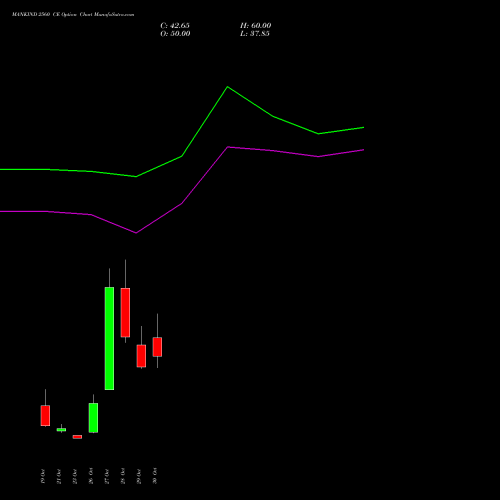Click the green upper band line's peak
Screen dimensions: 500x500
pyautogui.click(x=228, y=87)
